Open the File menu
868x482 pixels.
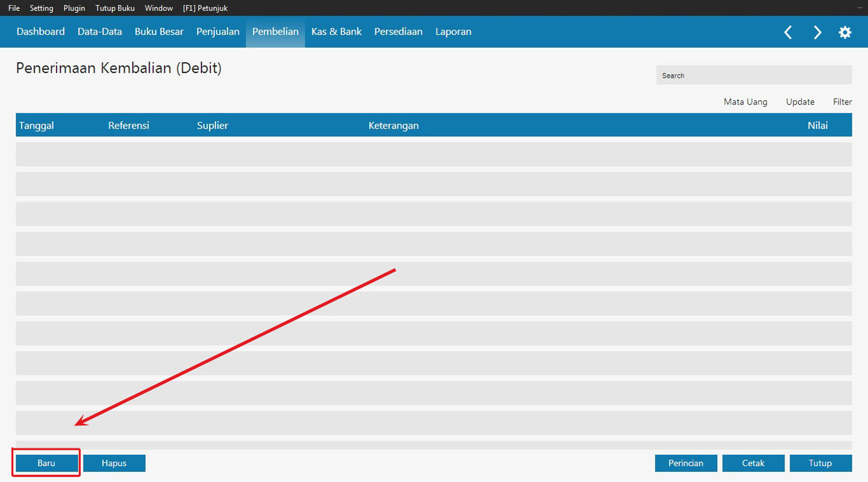pyautogui.click(x=14, y=8)
